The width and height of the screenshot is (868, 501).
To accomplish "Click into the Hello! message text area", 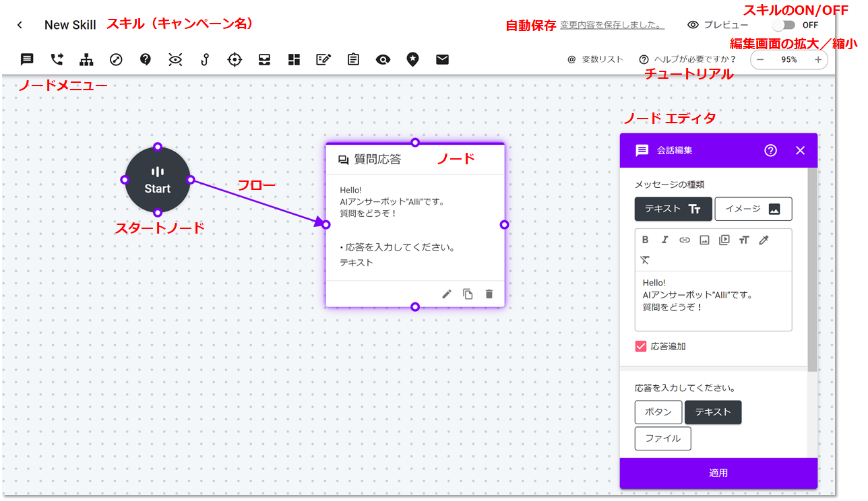I will [x=713, y=301].
